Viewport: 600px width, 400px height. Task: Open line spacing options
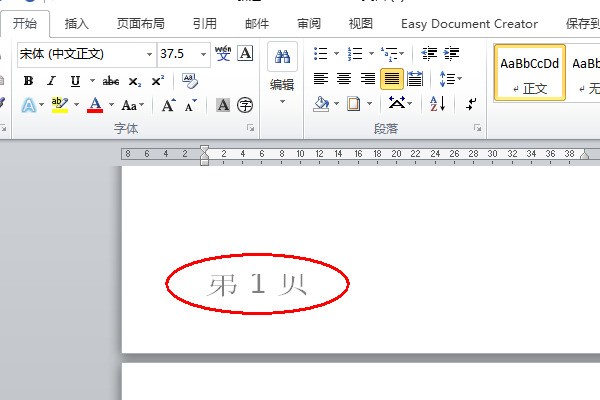(450, 78)
